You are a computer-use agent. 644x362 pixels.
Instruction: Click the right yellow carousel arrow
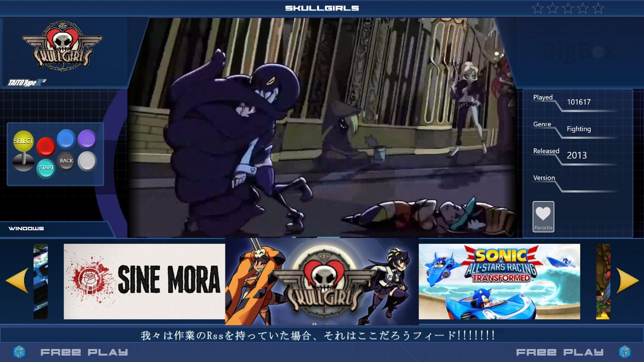click(627, 281)
